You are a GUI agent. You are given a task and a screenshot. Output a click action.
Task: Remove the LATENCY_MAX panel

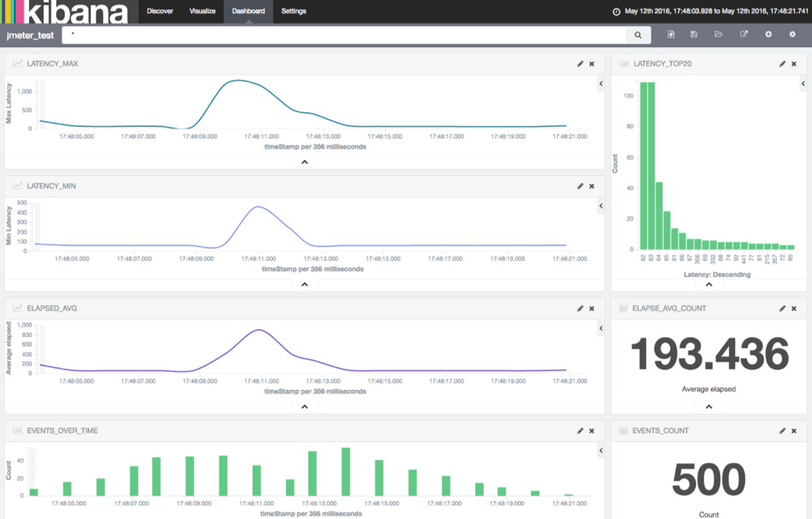[591, 63]
